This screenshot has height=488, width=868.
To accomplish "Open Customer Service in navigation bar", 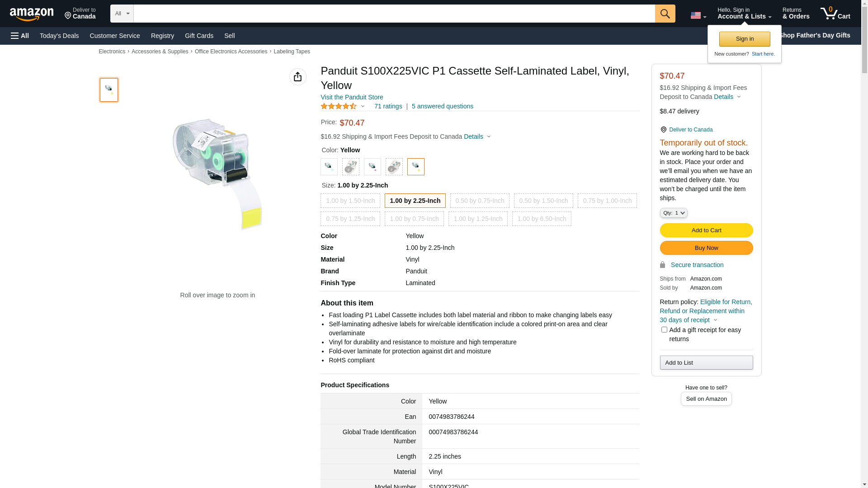I will tap(115, 36).
